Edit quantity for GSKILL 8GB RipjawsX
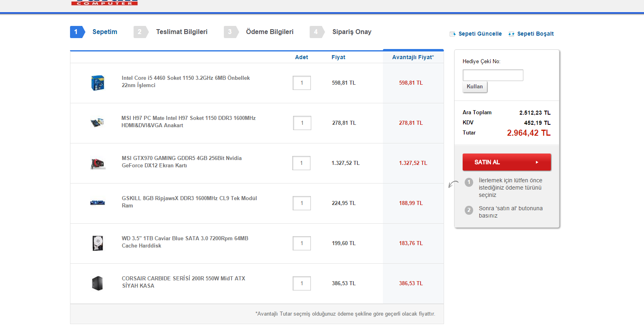This screenshot has height=331, width=644. click(302, 203)
